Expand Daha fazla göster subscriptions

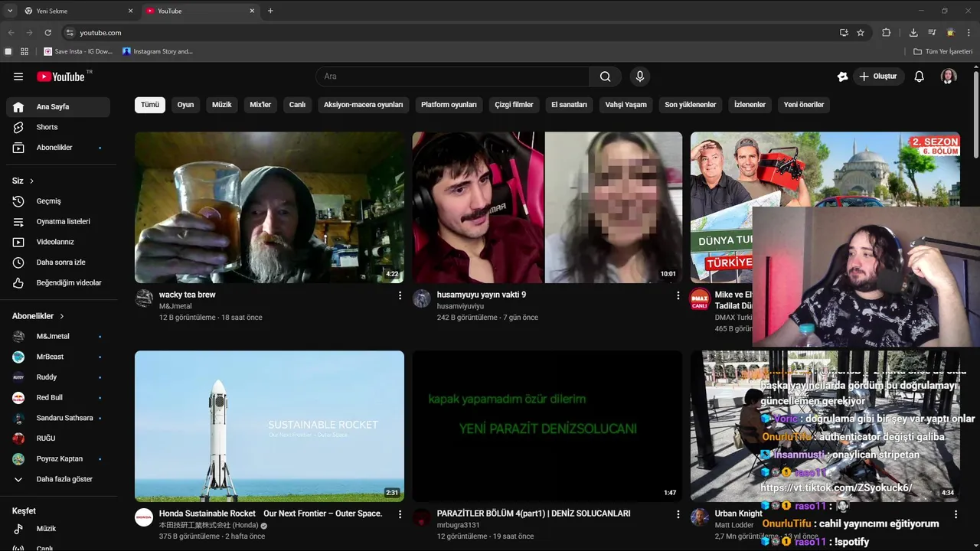(x=58, y=479)
